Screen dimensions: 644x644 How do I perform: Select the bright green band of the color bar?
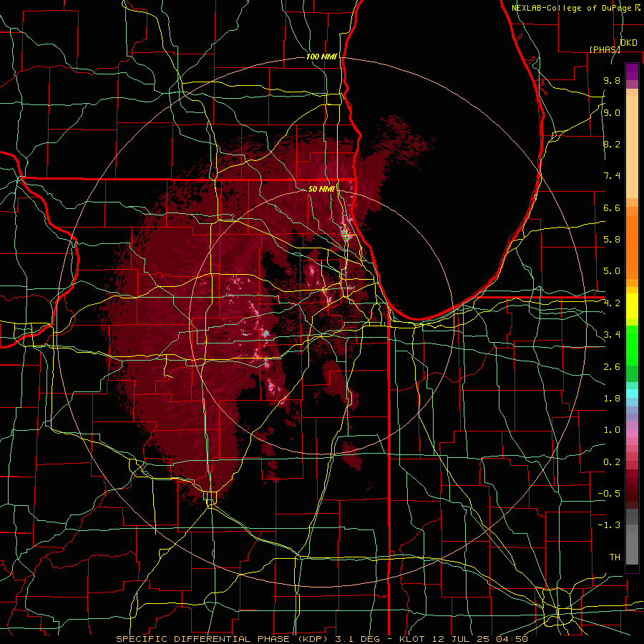[x=632, y=345]
